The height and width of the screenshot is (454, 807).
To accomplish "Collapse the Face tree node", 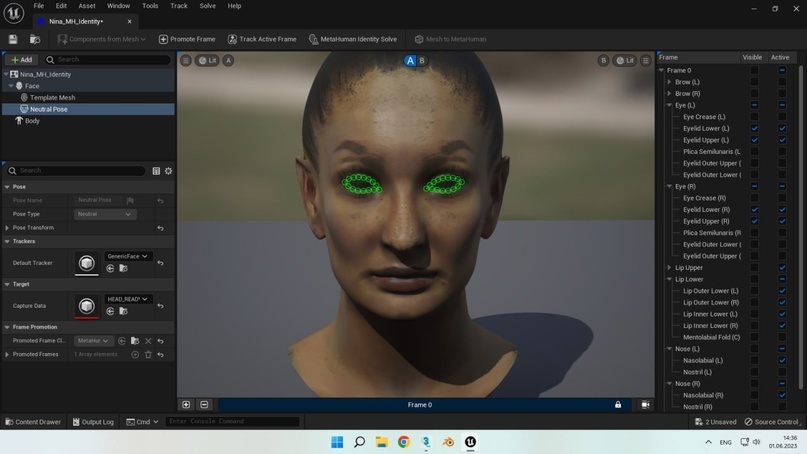I will [x=11, y=86].
